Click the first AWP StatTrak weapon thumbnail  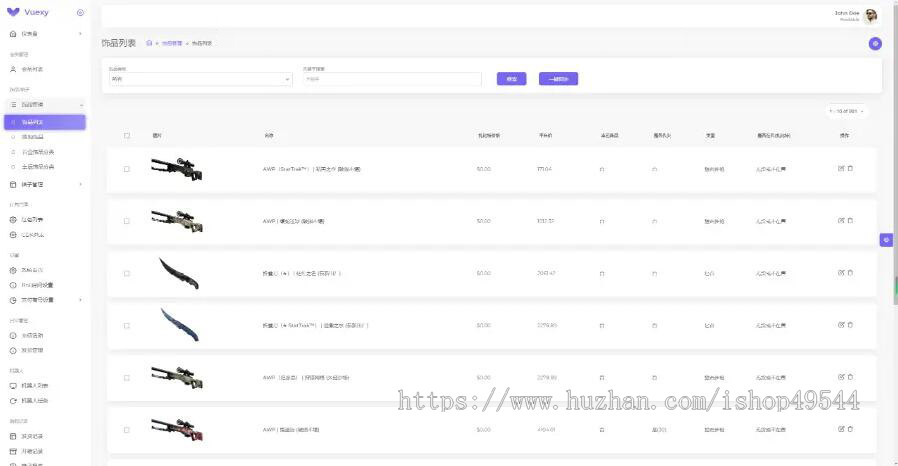pyautogui.click(x=177, y=169)
